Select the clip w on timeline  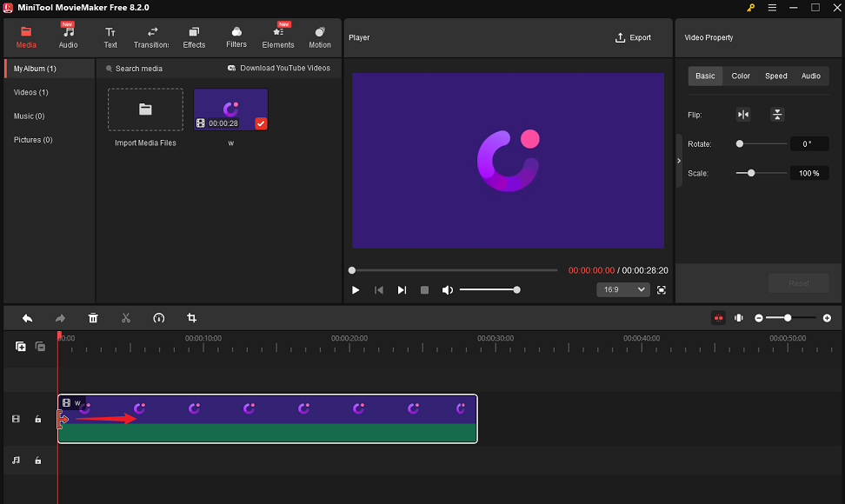[x=267, y=419]
